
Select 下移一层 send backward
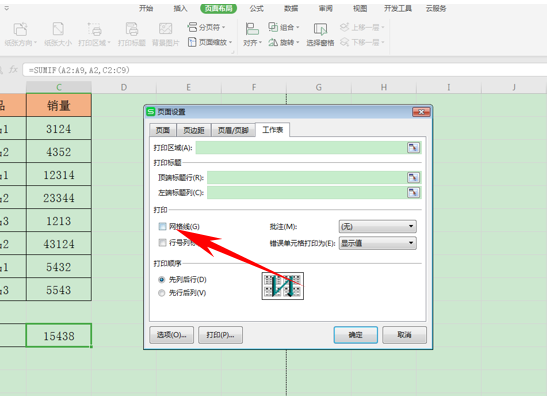362,43
